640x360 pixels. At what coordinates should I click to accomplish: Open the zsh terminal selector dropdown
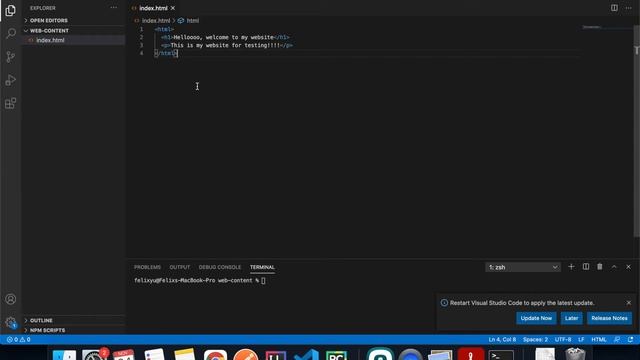tap(523, 267)
